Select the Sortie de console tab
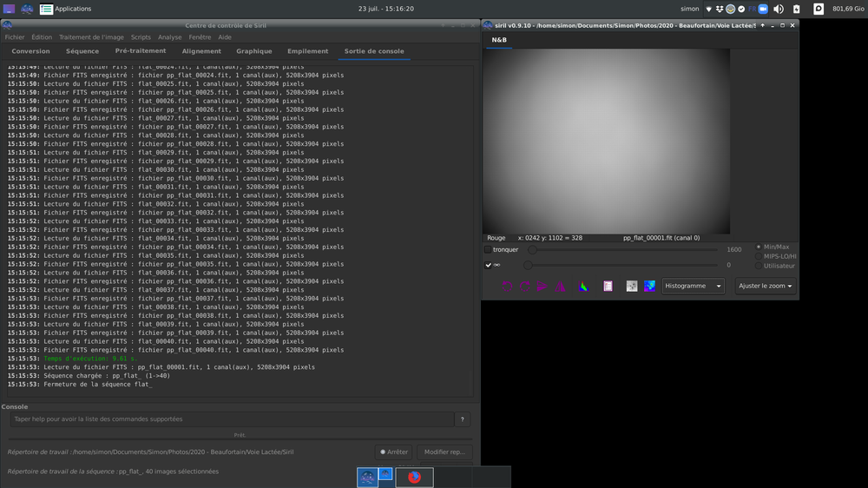 pos(374,51)
